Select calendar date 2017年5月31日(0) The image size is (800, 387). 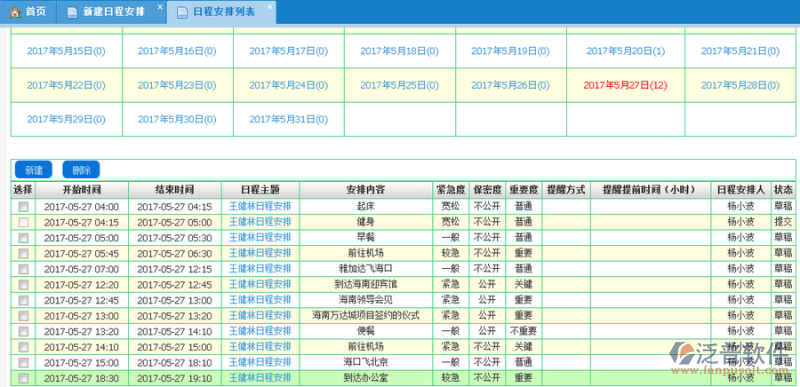point(289,120)
